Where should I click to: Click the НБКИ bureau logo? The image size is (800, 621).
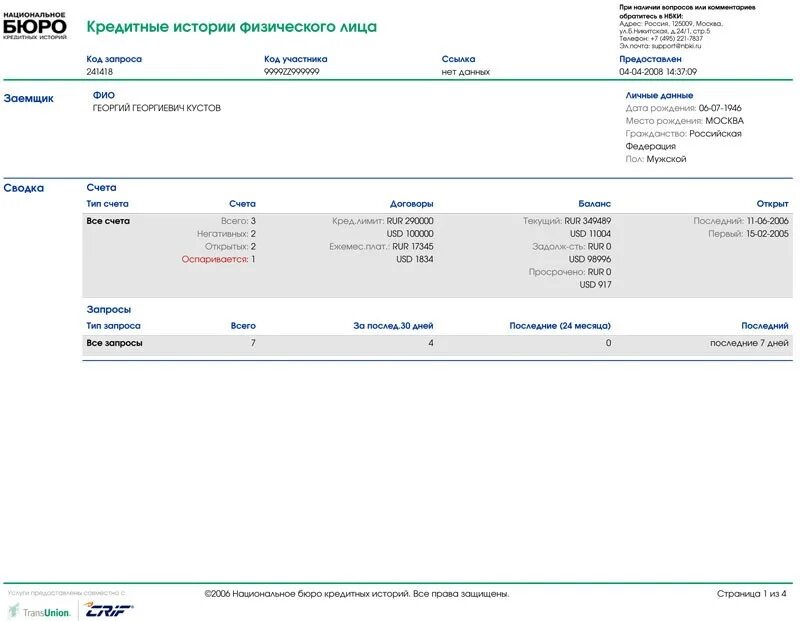(35, 26)
